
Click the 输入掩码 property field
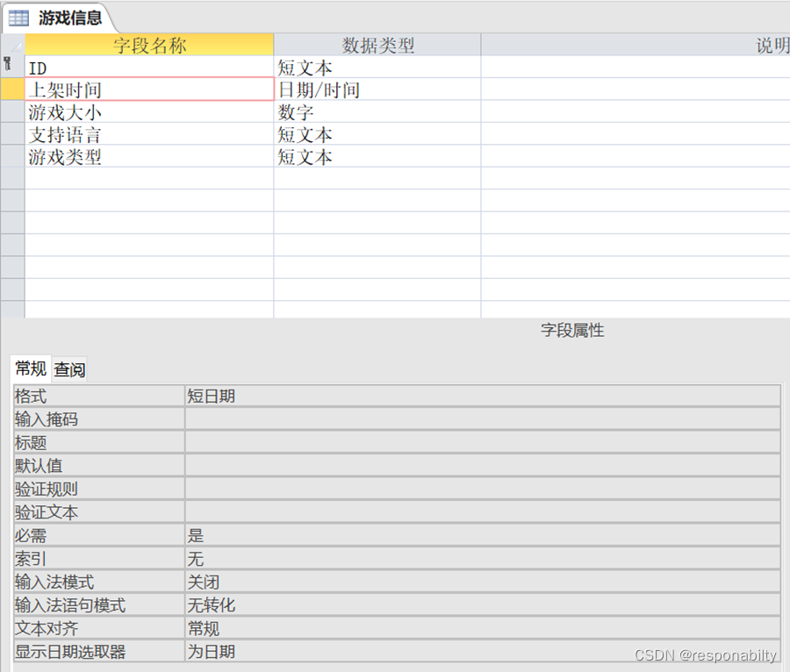tap(483, 418)
